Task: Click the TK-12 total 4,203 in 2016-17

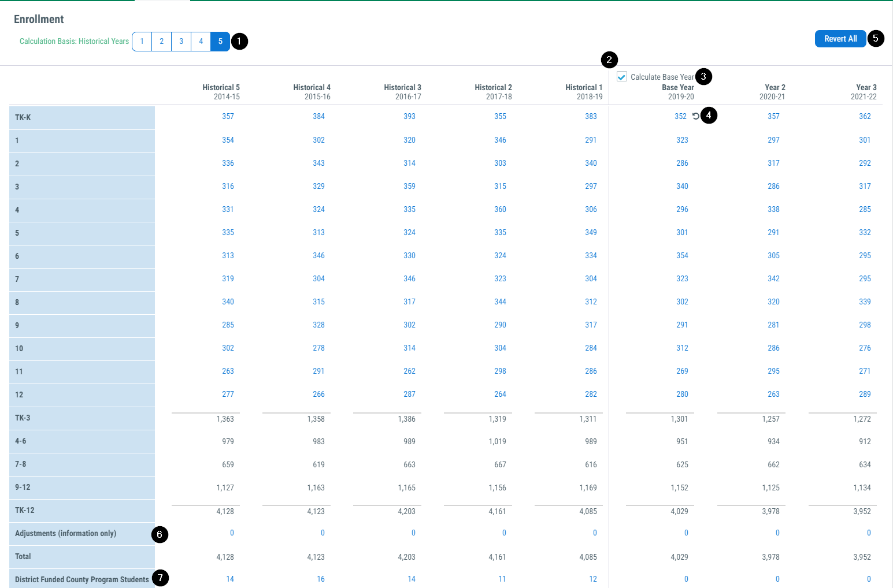Action: (x=407, y=511)
